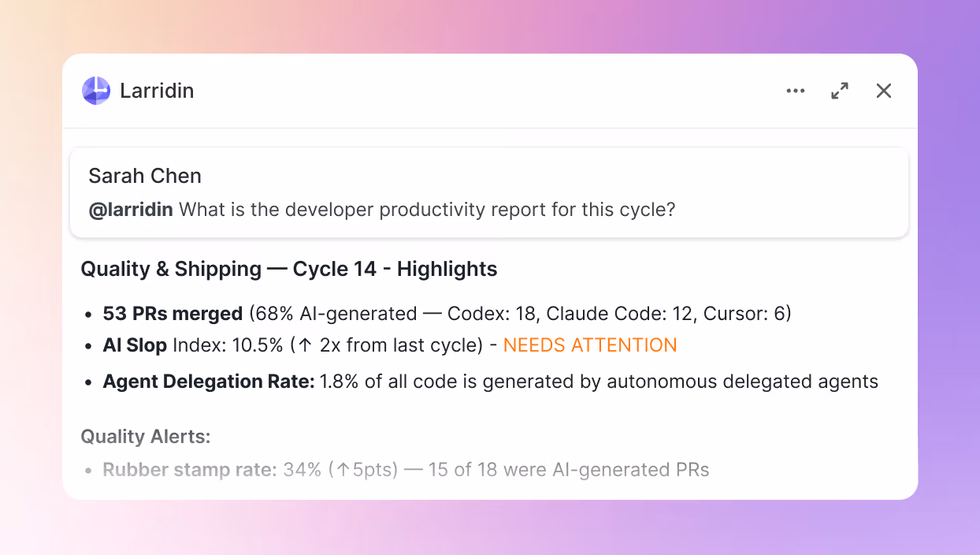Screen dimensions: 980x555
Task: Toggle the AI Slop Index attention flag
Action: coord(589,345)
